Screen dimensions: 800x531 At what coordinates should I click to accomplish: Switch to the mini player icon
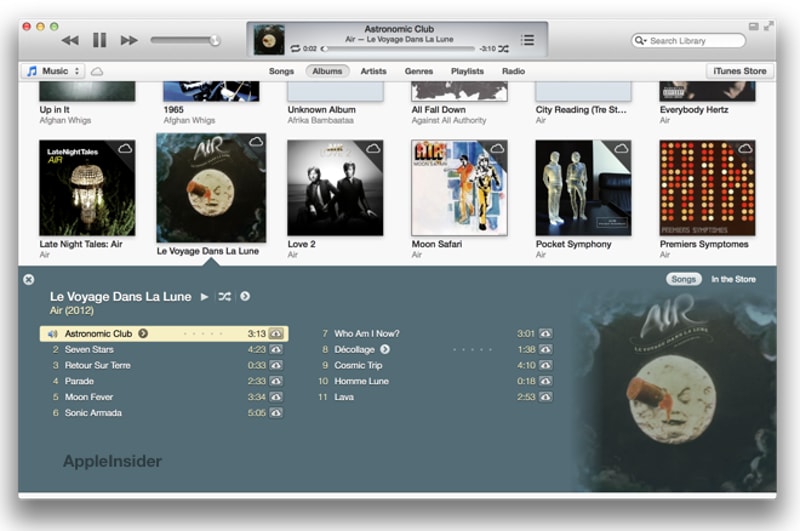(754, 26)
